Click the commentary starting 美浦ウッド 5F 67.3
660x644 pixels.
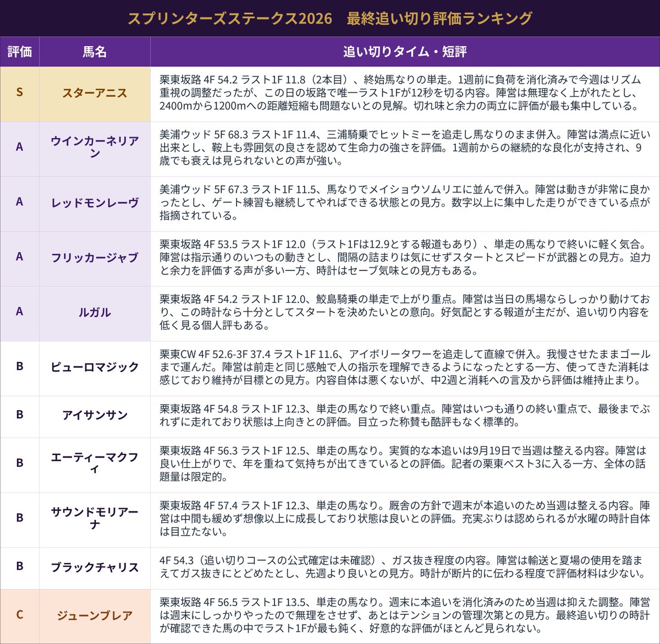pyautogui.click(x=405, y=203)
